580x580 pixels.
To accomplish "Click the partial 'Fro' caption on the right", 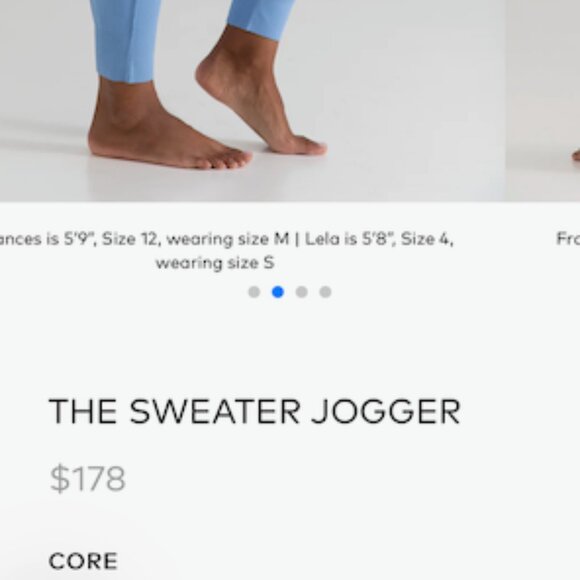I will pos(568,239).
